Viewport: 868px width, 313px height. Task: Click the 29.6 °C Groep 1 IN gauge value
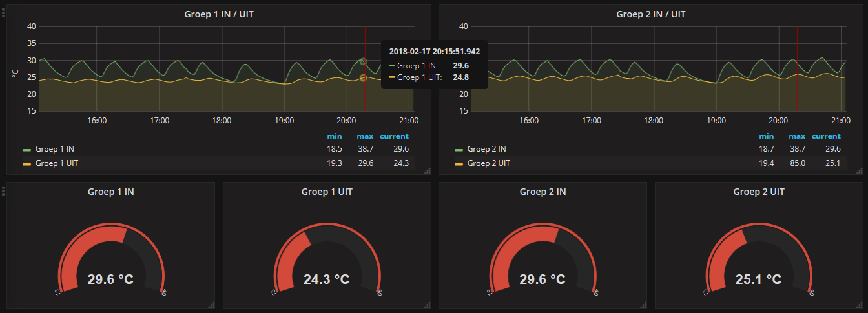click(x=110, y=279)
